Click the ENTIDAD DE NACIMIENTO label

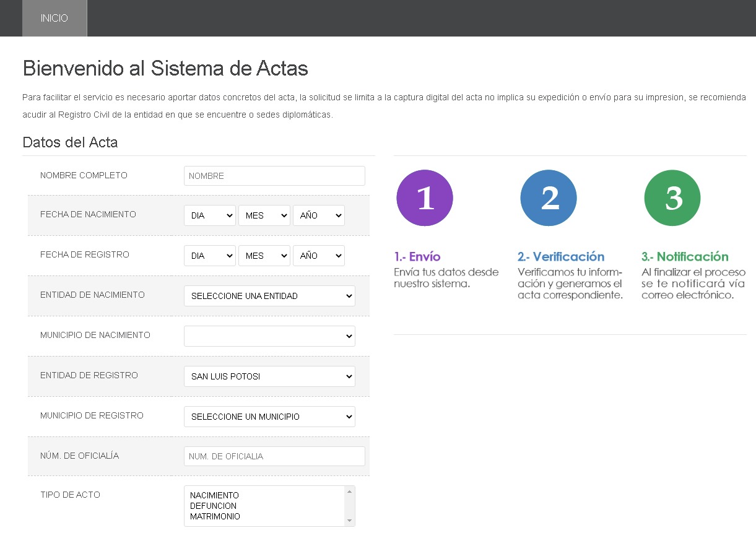coord(92,295)
